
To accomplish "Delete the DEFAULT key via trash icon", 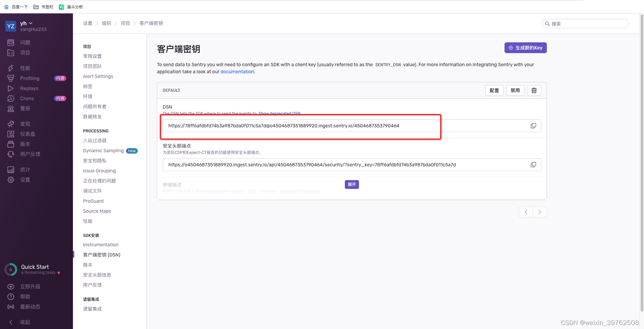I will (534, 90).
